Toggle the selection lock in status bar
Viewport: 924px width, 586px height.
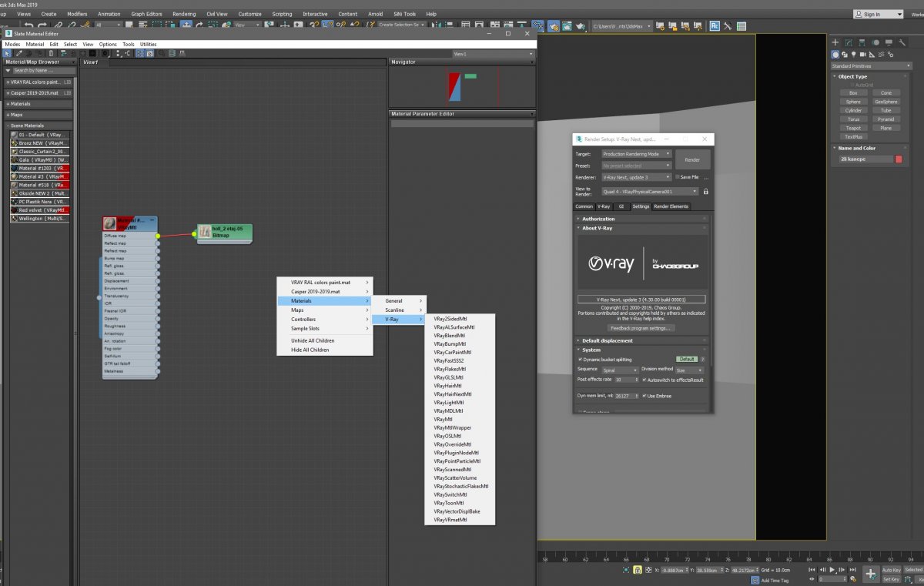click(x=638, y=570)
